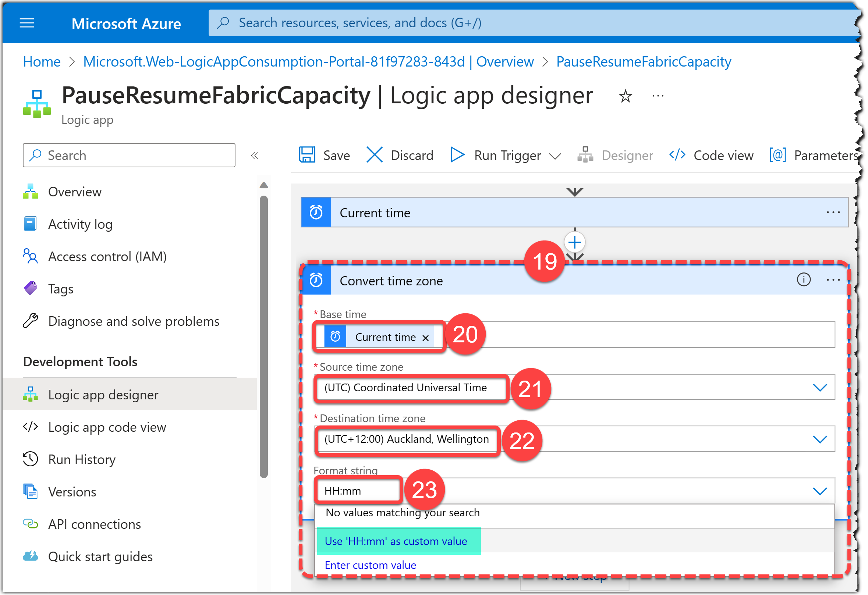Click Enter custom value link
Viewport: 868px width, 595px height.
(371, 566)
